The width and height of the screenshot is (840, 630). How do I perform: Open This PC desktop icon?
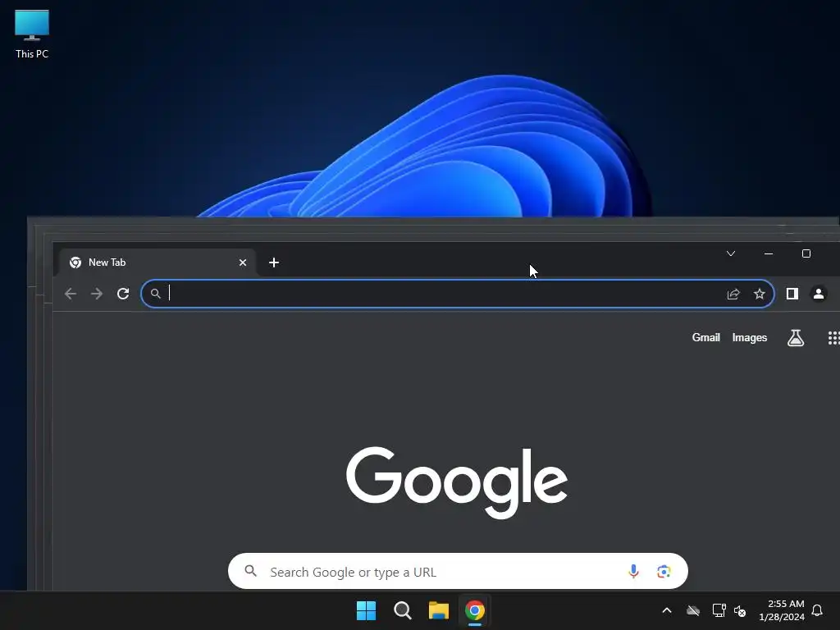(x=32, y=34)
